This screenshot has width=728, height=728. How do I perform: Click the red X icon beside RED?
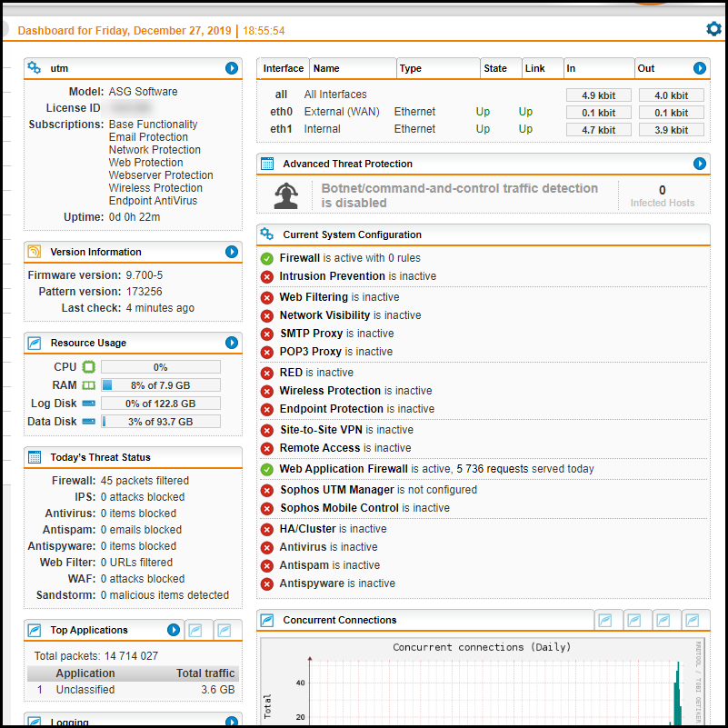(267, 373)
